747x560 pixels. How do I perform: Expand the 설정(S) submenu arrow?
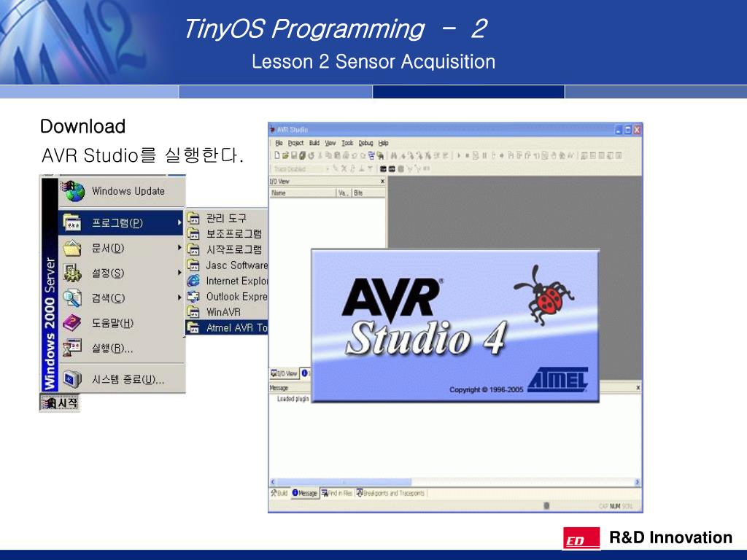[179, 273]
